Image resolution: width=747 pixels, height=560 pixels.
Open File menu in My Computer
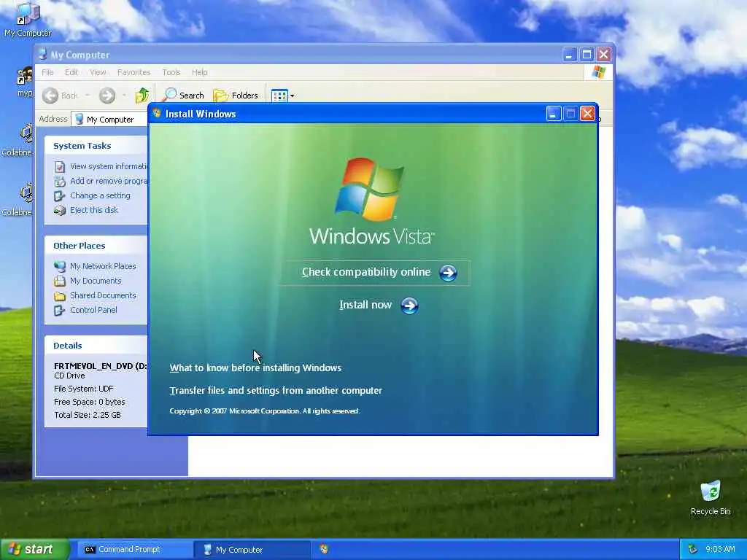[47, 72]
